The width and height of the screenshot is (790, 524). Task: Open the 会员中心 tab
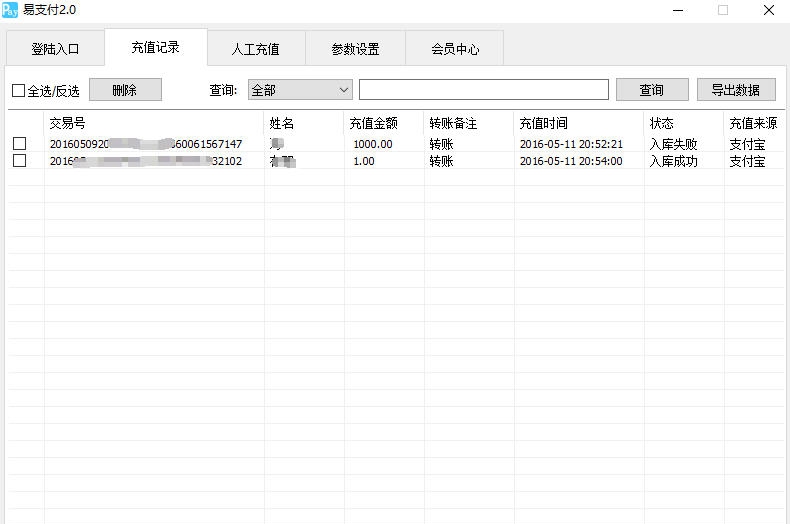[455, 49]
